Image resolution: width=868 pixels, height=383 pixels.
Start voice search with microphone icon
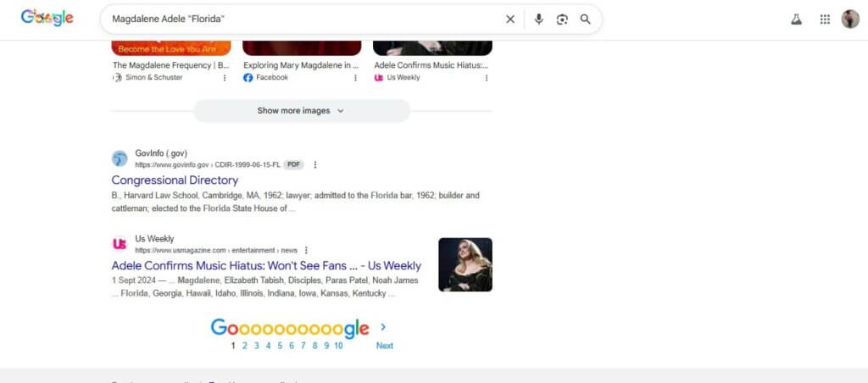coord(538,19)
